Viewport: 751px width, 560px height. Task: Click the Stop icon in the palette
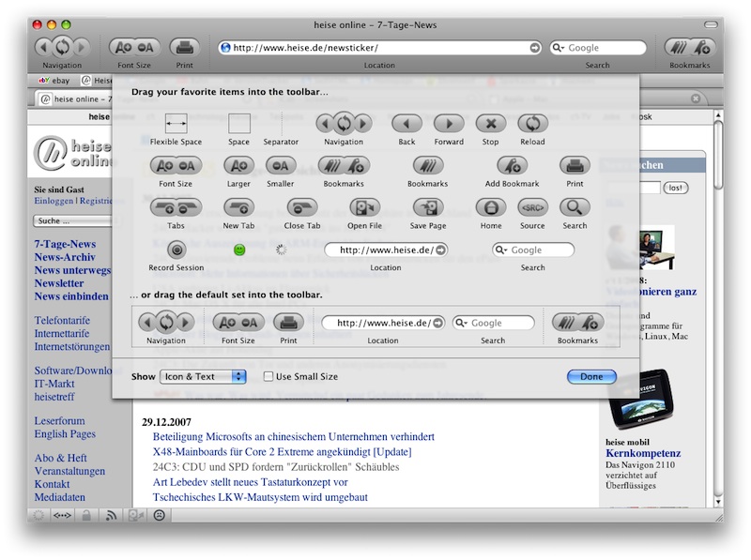pos(490,124)
